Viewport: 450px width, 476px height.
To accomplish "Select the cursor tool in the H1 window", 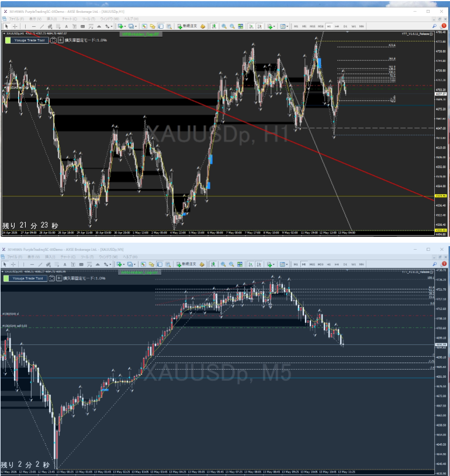I will pyautogui.click(x=6, y=26).
